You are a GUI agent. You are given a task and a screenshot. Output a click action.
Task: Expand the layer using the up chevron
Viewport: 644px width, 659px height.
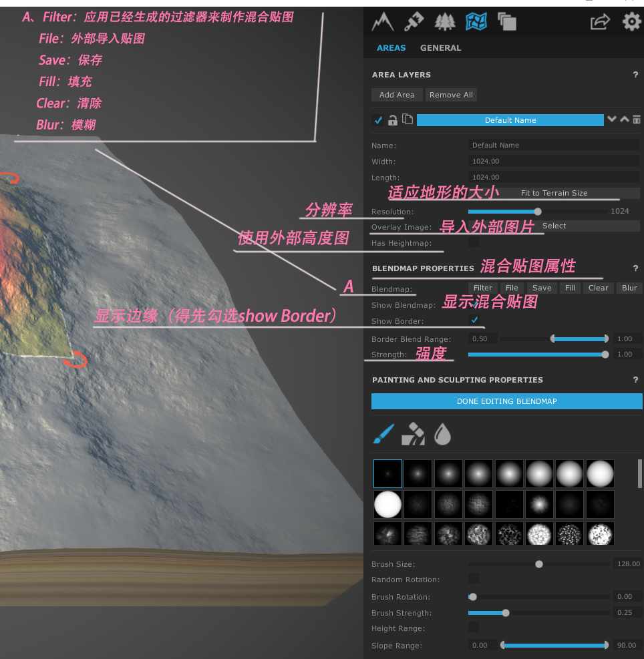pos(624,118)
